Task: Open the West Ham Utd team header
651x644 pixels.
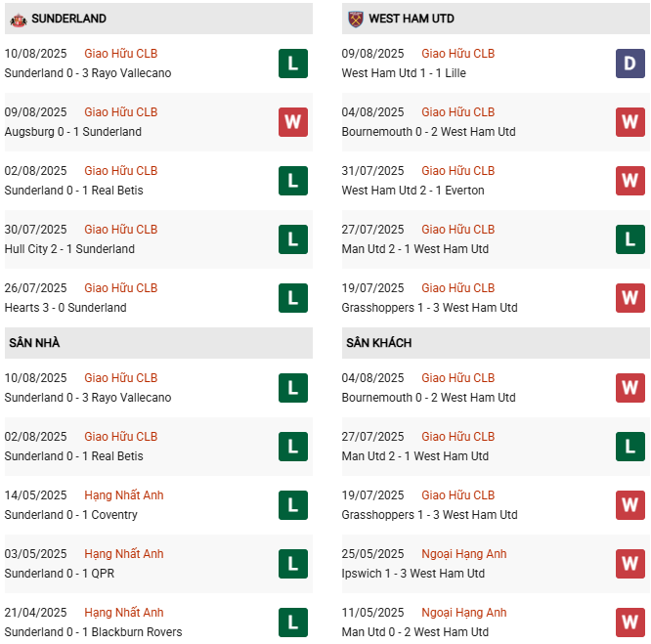Action: [411, 19]
